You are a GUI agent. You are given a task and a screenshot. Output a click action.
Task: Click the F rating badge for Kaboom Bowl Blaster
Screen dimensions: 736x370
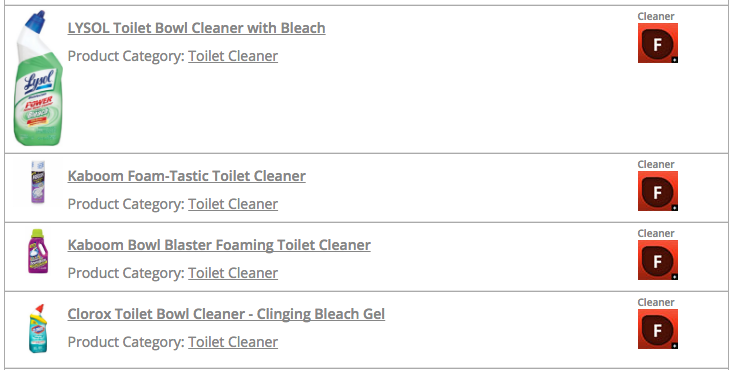pyautogui.click(x=658, y=260)
